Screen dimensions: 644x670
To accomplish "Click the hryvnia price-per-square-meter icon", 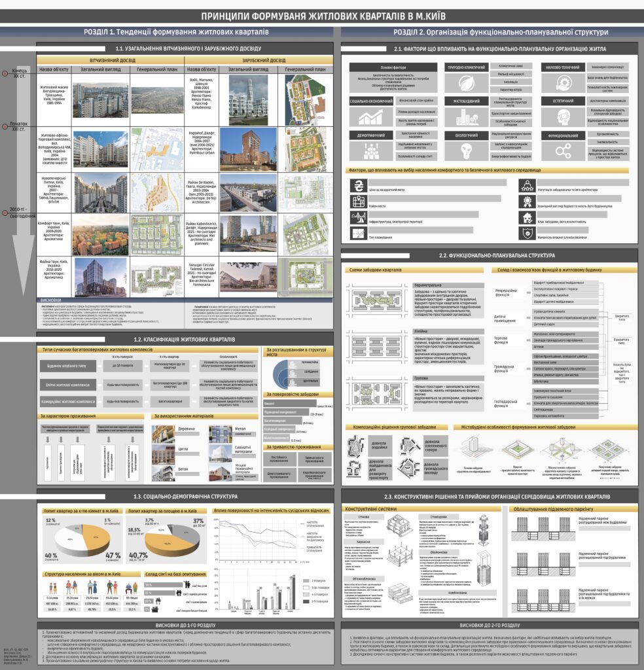I will tap(358, 185).
